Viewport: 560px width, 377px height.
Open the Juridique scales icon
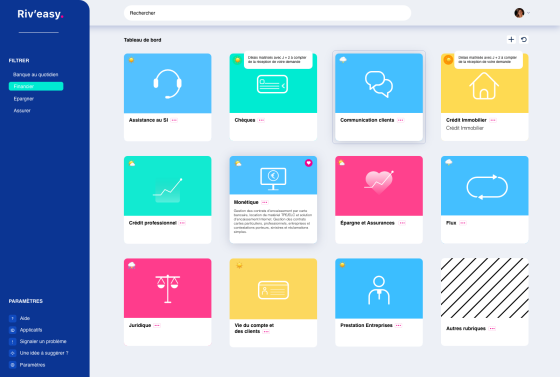point(168,289)
